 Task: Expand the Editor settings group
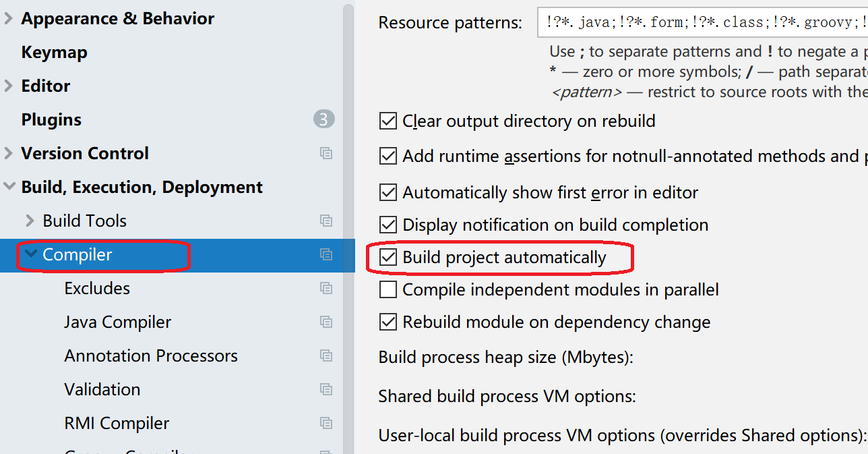point(9,86)
